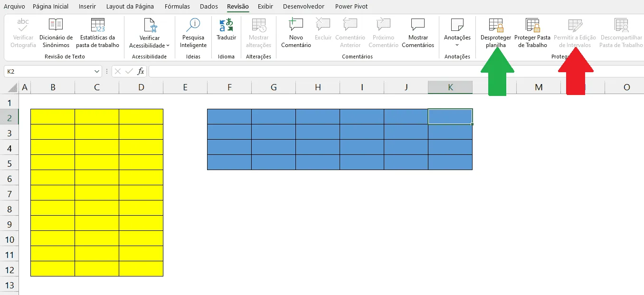Select yellow cell B2
This screenshot has width=644, height=295.
(x=53, y=116)
